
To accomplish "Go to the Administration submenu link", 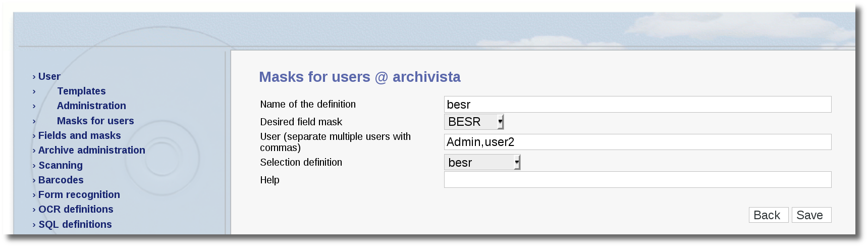I will pos(91,106).
